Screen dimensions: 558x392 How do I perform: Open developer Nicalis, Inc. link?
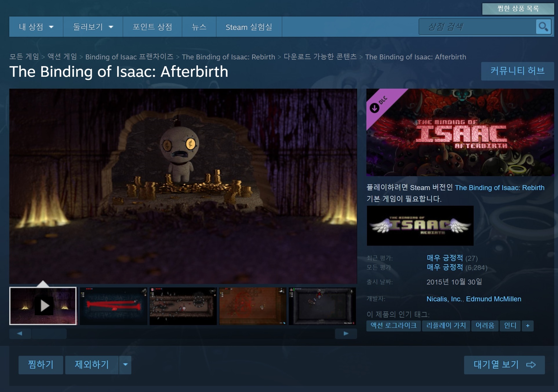445,299
